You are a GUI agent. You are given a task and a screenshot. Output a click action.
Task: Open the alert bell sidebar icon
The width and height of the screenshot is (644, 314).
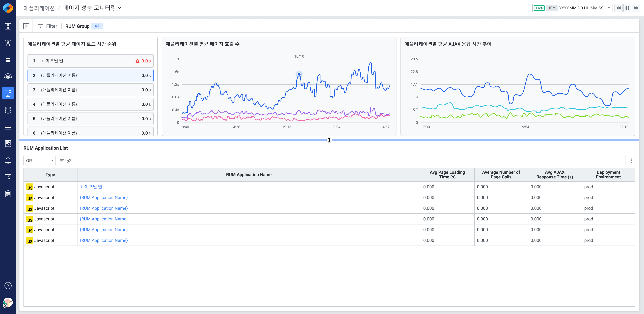pos(8,160)
